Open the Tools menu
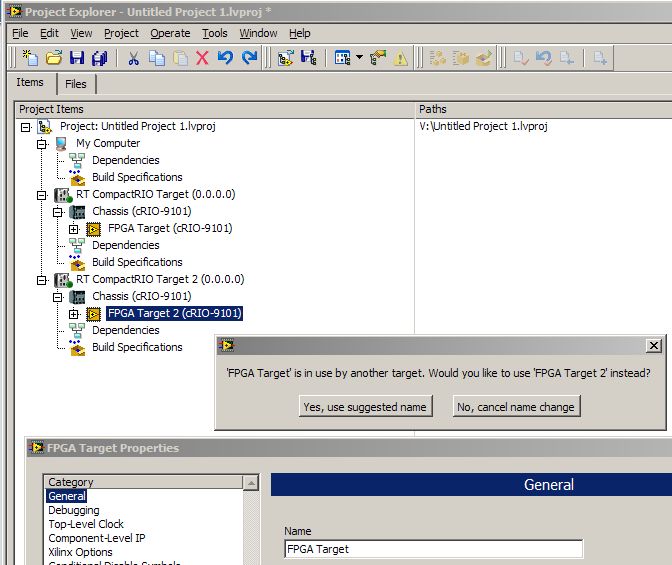The height and width of the screenshot is (565, 672). tap(215, 33)
